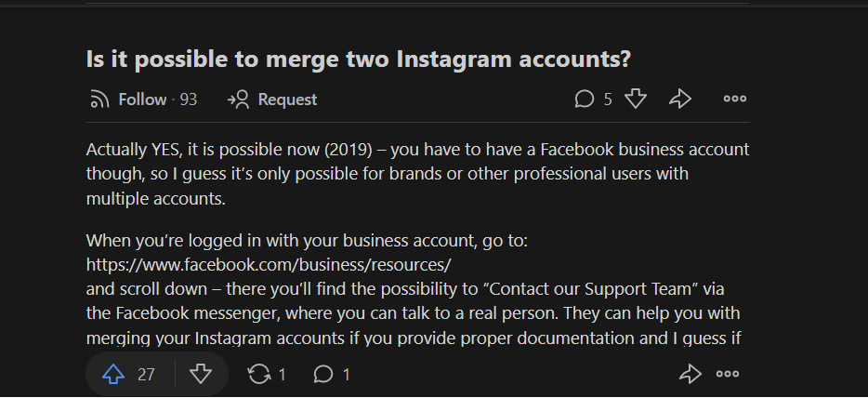The height and width of the screenshot is (398, 868).
Task: Reshare the answer with the circular arrows icon
Action: (x=259, y=375)
